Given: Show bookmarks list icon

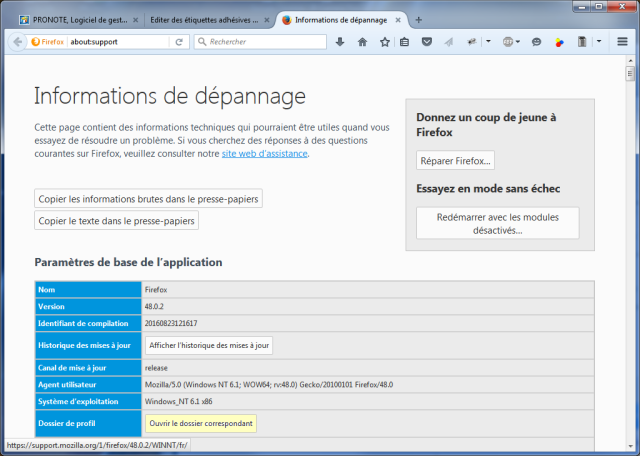Looking at the screenshot, I should point(404,42).
